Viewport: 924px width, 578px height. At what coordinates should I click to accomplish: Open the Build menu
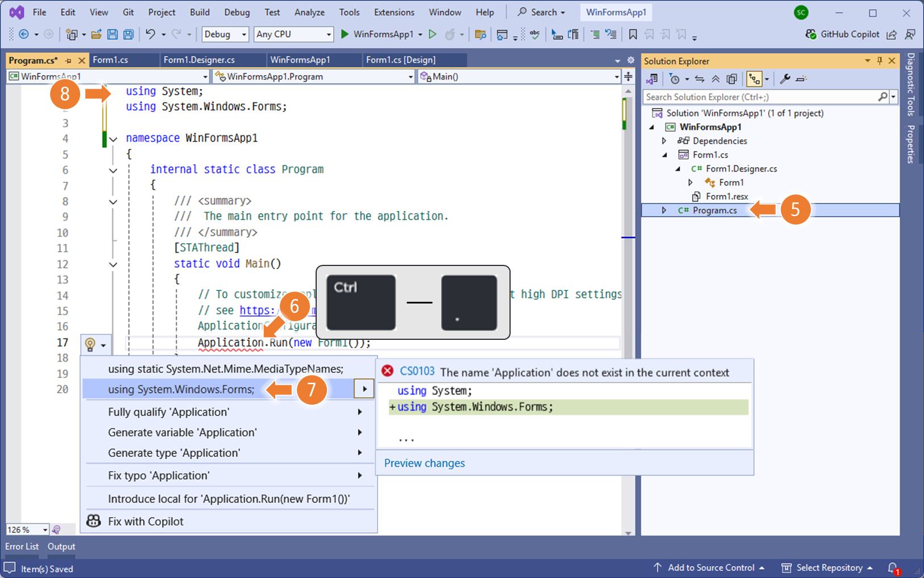200,12
